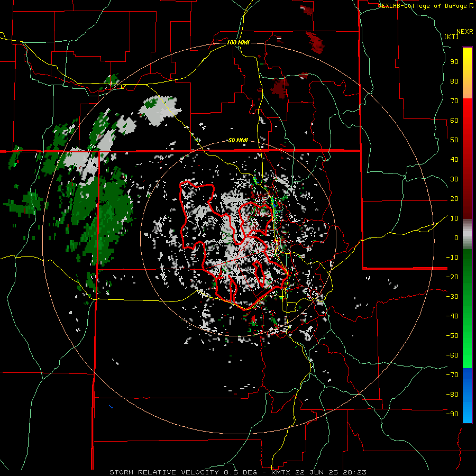Click the positive "70" velocity scale label
Viewport: 476px width, 476px height.
point(454,101)
